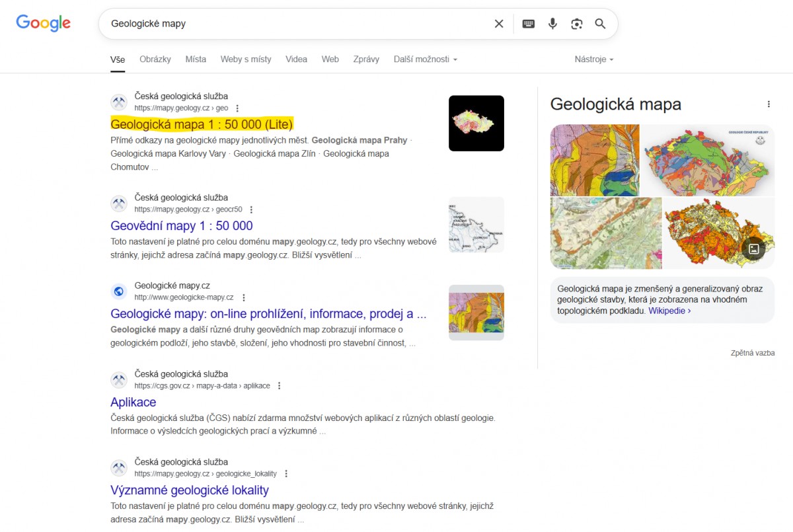Click the favicon of the Geovědní mapy result
The image size is (793, 532).
tap(119, 204)
